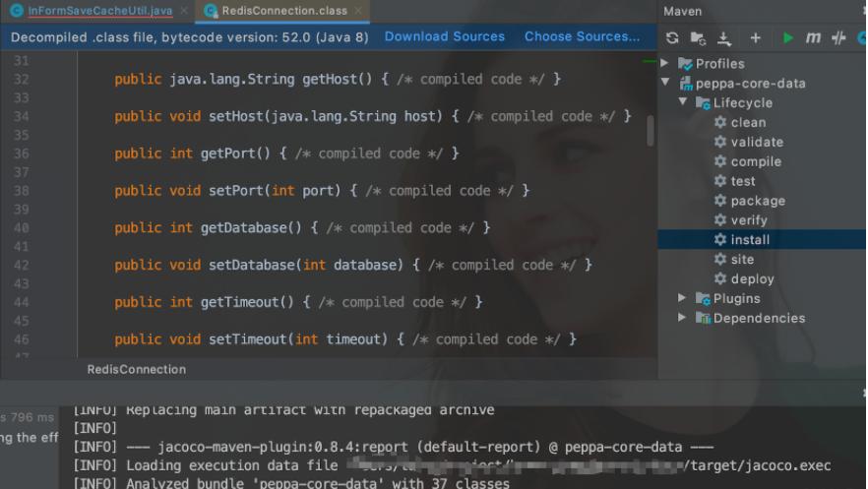Expand the Profiles node
The width and height of the screenshot is (868, 489).
coord(666,64)
